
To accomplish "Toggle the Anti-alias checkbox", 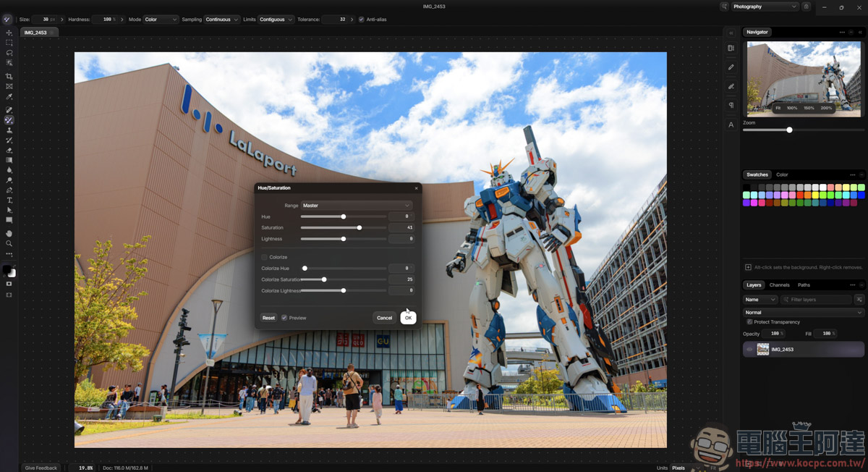I will (x=362, y=20).
